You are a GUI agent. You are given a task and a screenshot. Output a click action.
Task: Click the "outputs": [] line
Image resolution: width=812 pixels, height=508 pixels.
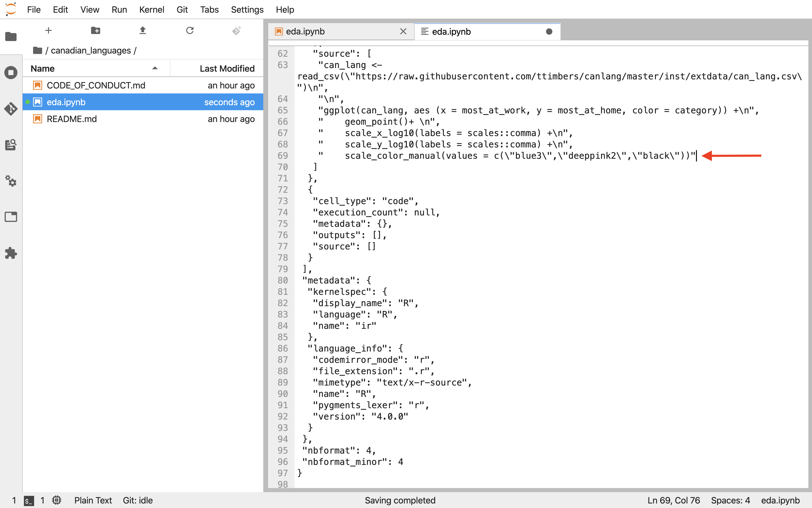point(350,235)
